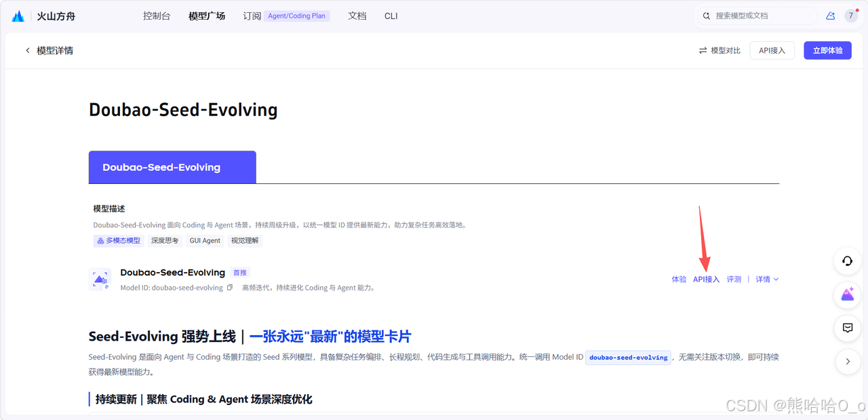Screen dimensions: 868x420
Task: Open the feedback message icon
Action: point(848,328)
